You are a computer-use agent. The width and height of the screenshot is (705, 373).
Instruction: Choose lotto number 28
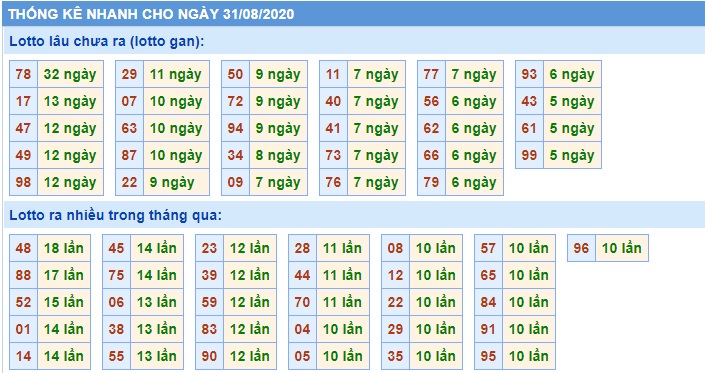303,248
